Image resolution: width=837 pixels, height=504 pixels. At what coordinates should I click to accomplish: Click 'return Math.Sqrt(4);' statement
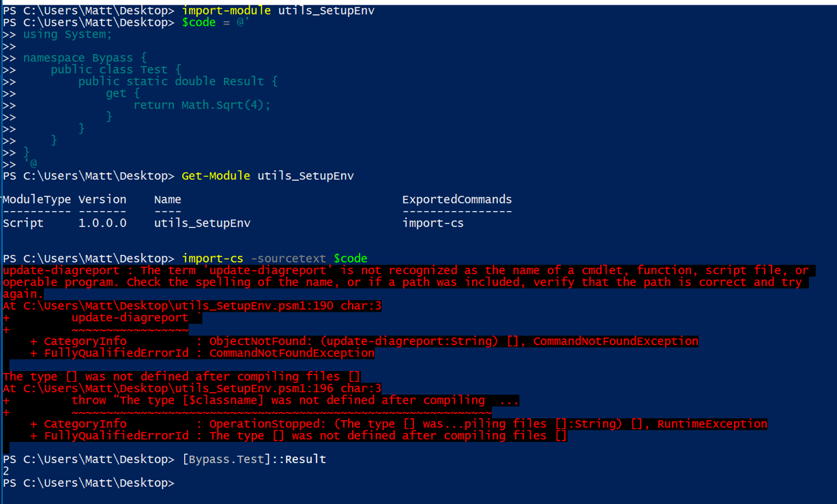pyautogui.click(x=202, y=105)
